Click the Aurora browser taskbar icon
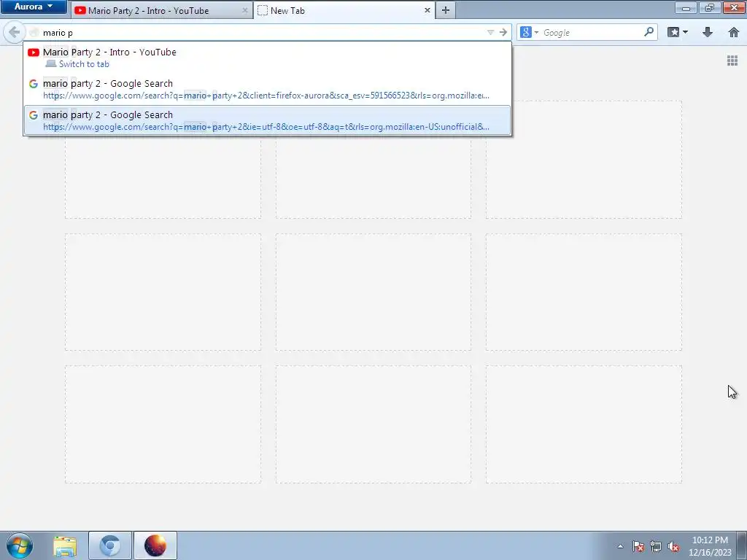 [x=155, y=545]
